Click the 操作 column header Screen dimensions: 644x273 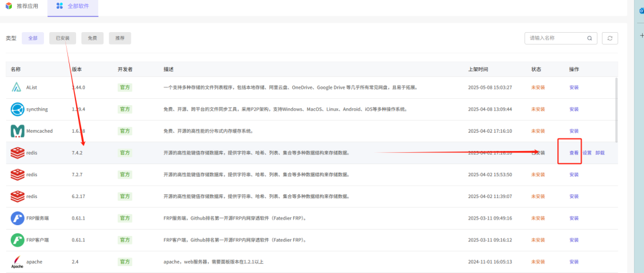pos(574,69)
